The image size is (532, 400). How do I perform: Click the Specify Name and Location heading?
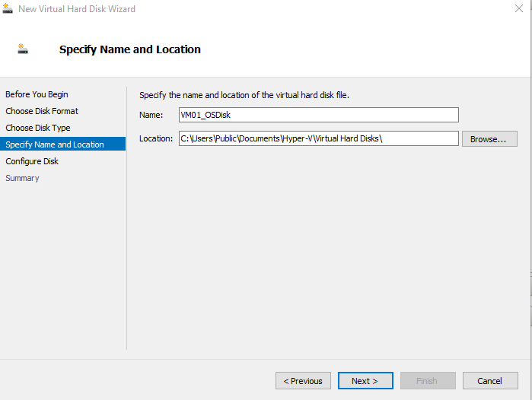pyautogui.click(x=130, y=49)
